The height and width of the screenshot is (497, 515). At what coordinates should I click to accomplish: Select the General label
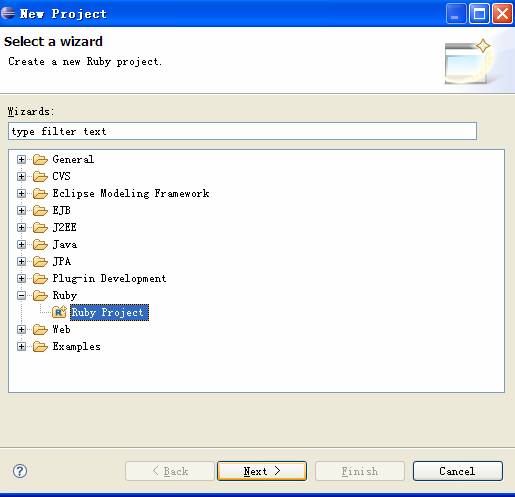pos(73,160)
